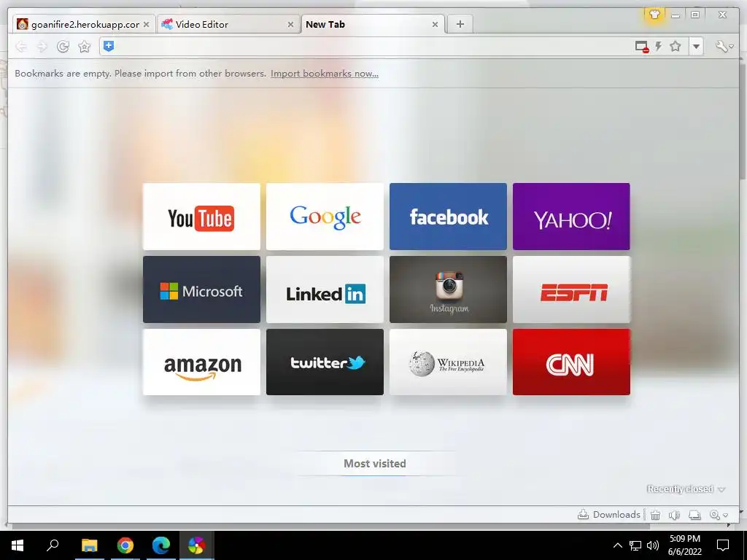
Task: Open the zoom magnifier dropdown in status bar
Action: tap(719, 515)
